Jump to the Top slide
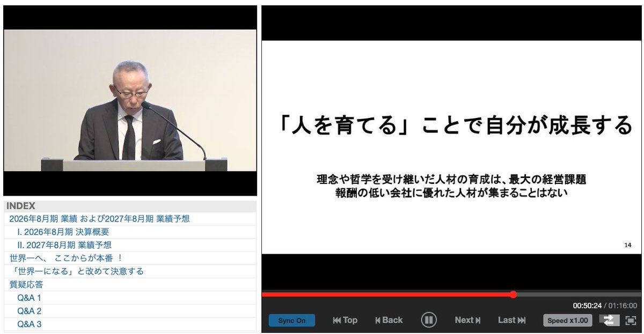Screen dimensions: 644x334 click(345, 320)
